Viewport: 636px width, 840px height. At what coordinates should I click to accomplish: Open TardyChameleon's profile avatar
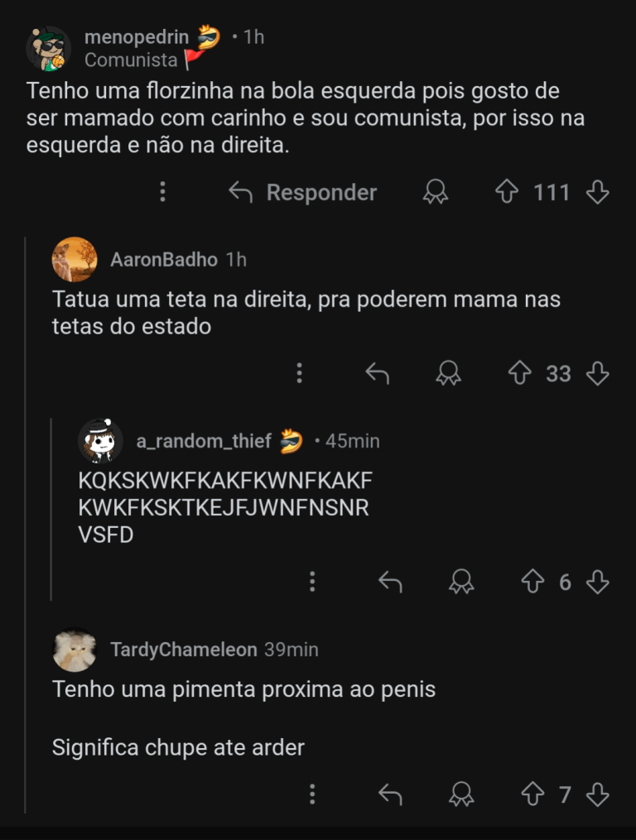pyautogui.click(x=75, y=650)
